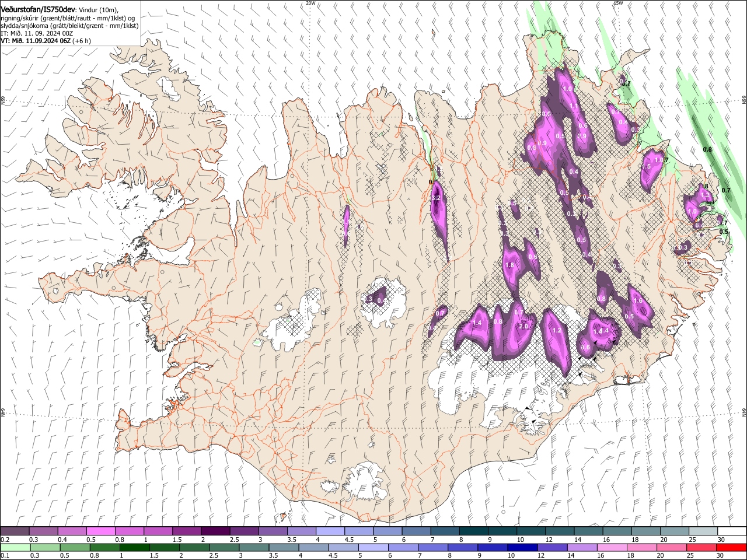
Task: Click the '2.0' precipitation value on the map
Action: click(523, 327)
